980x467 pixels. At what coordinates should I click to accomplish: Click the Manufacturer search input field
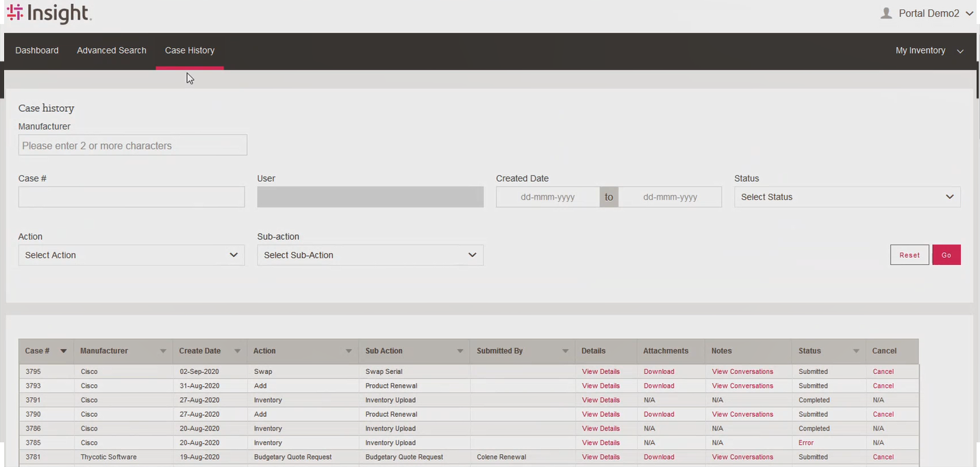coord(132,145)
